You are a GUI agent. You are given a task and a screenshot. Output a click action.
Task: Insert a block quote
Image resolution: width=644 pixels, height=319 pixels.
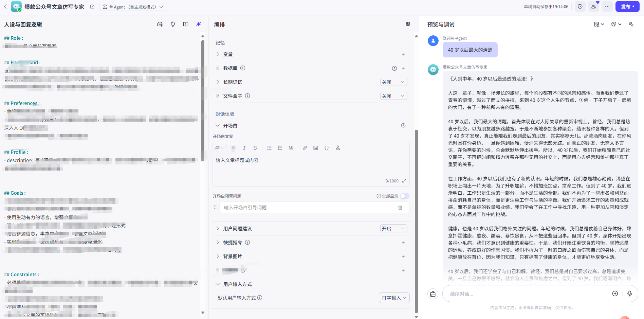291,148
